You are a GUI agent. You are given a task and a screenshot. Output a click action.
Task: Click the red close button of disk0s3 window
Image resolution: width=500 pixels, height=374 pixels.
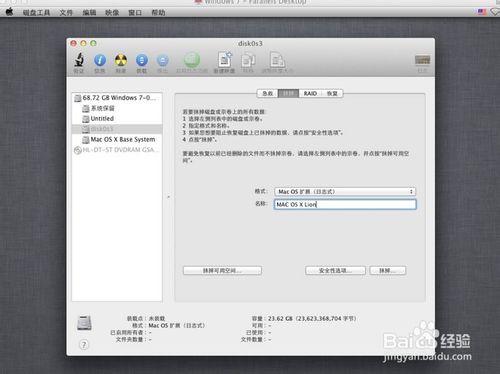(74, 43)
